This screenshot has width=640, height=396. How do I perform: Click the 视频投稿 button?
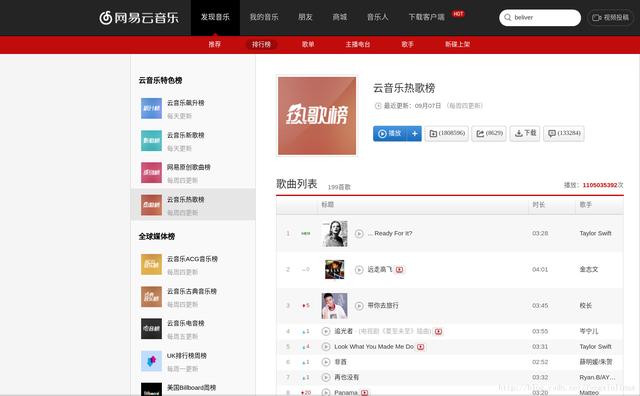coord(611,18)
